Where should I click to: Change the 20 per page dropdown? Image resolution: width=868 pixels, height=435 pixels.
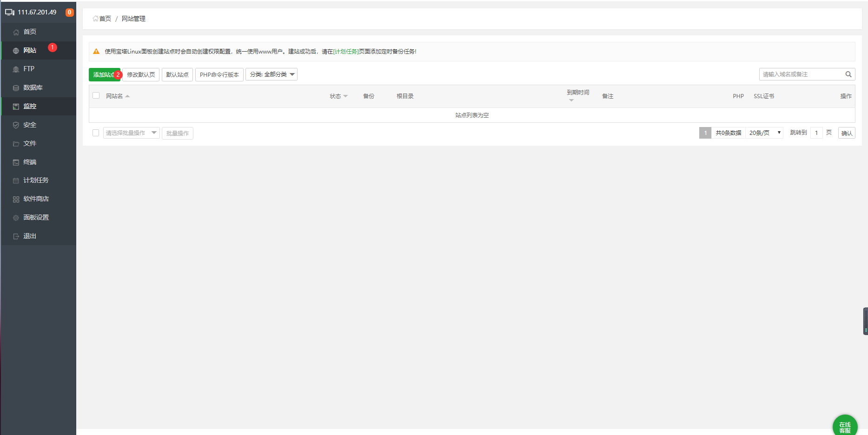pos(764,133)
